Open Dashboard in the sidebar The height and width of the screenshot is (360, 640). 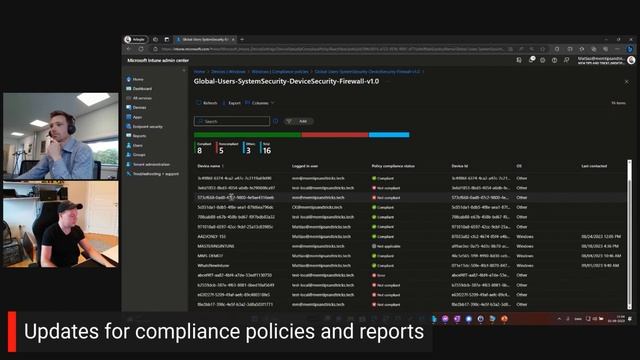click(x=139, y=89)
